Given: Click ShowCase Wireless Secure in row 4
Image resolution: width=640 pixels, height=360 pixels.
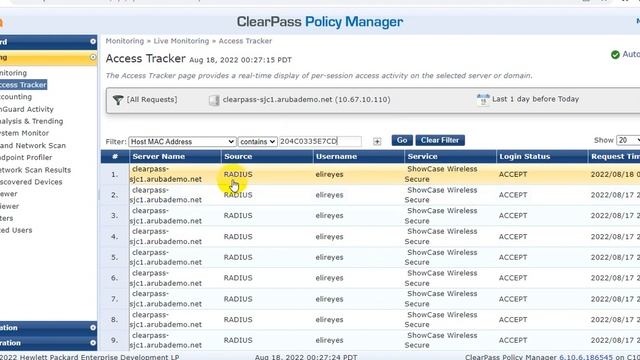Looking at the screenshot, I should pos(441,236).
